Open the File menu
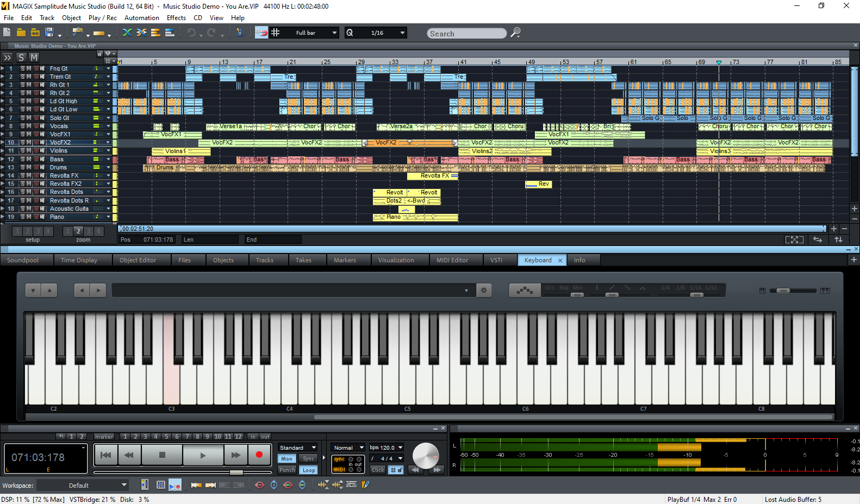Viewport: 860px width, 504px height. coord(9,18)
